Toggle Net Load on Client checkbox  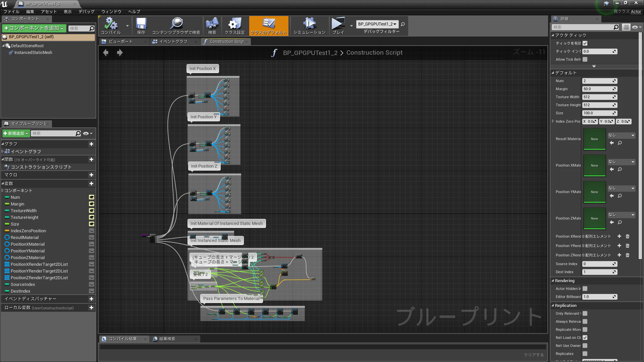pos(585,338)
